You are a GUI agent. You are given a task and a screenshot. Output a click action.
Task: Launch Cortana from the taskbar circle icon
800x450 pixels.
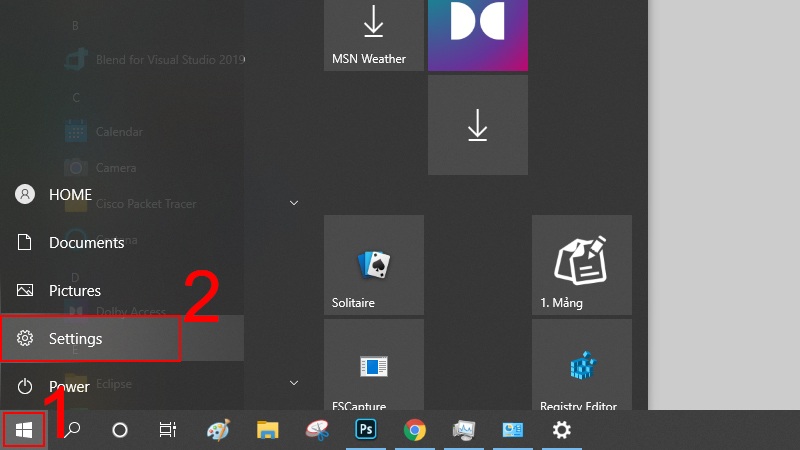pos(120,430)
